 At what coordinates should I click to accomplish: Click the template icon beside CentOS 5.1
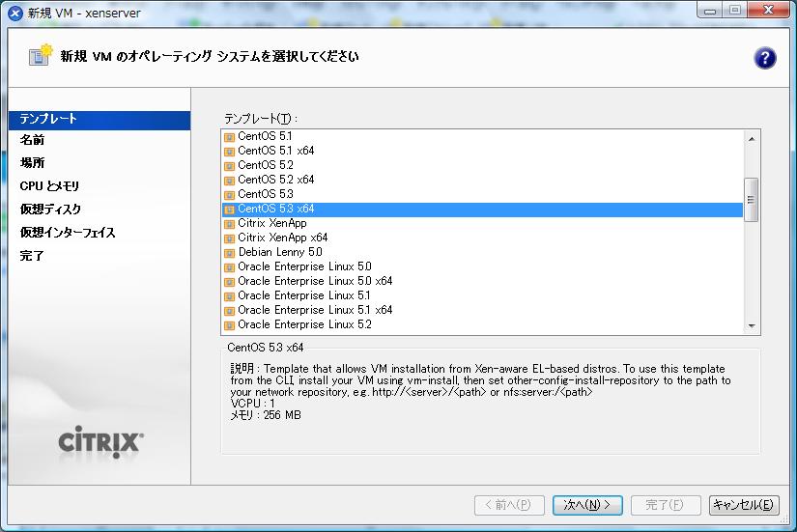point(229,137)
